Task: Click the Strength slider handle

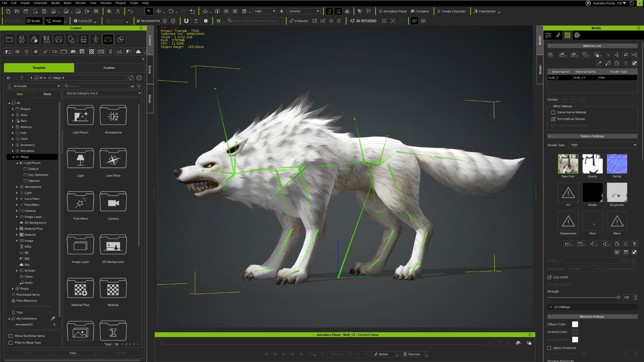Action: 618,297
